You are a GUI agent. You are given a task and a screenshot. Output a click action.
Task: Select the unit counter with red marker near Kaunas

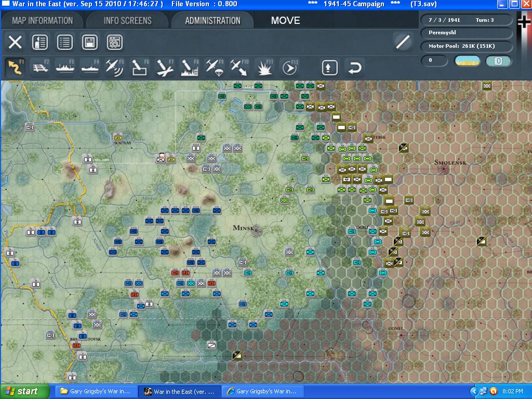[161, 158]
